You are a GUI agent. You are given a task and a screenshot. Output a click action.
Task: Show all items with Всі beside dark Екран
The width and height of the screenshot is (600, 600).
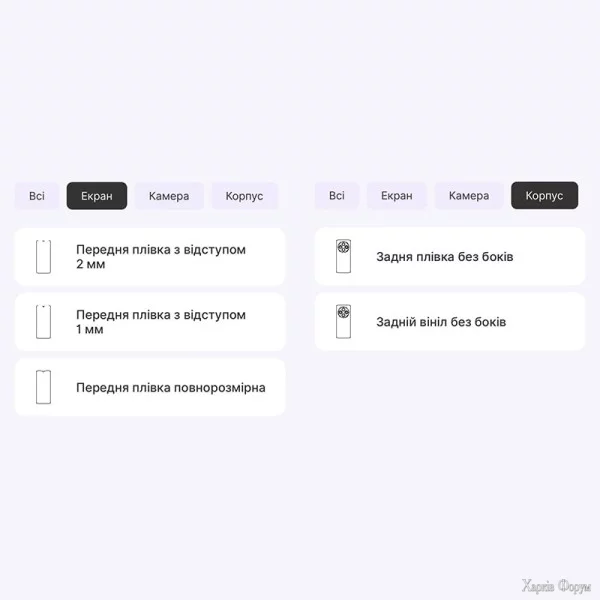[37, 196]
